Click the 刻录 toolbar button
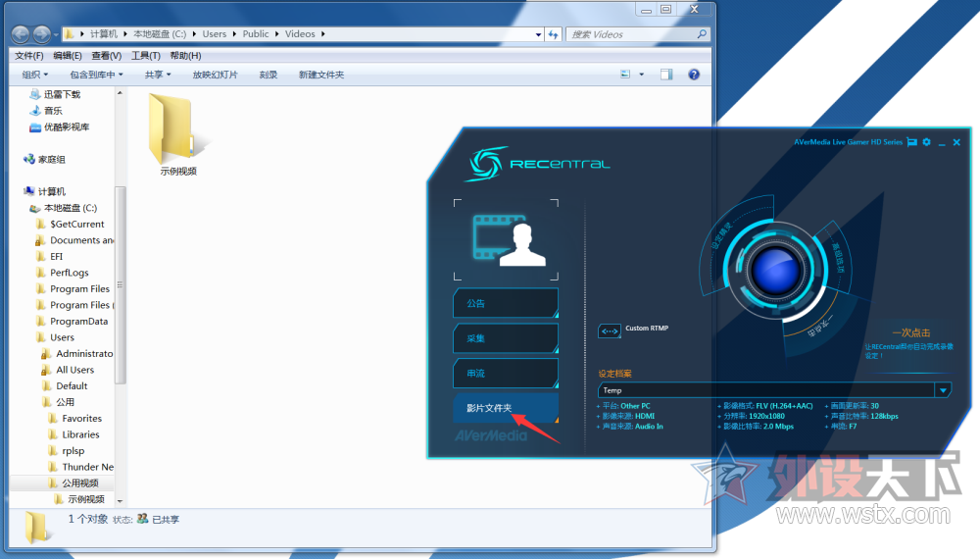980x559 pixels. pyautogui.click(x=269, y=75)
